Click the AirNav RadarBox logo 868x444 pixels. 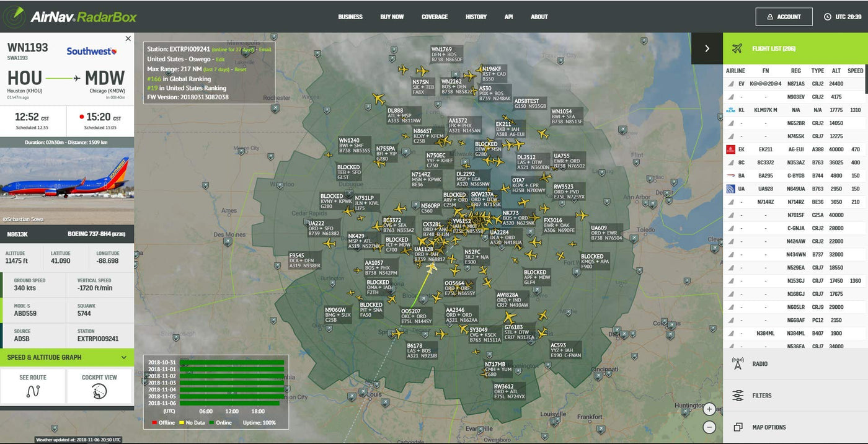coord(69,16)
